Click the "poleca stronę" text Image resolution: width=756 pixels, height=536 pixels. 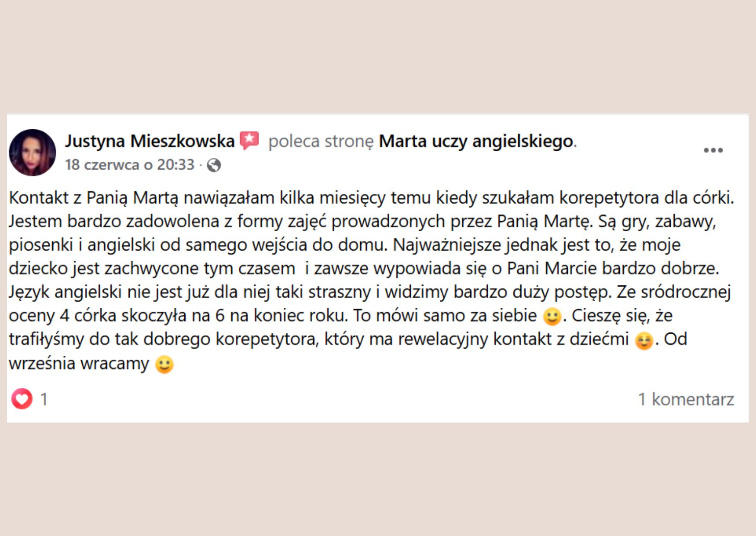(320, 141)
